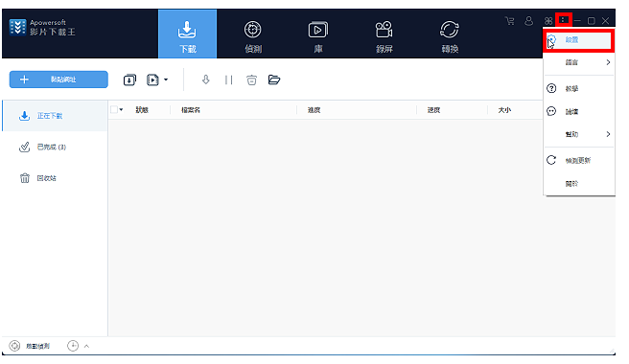Open the 庫 library tab
This screenshot has width=629, height=364.
click(318, 37)
